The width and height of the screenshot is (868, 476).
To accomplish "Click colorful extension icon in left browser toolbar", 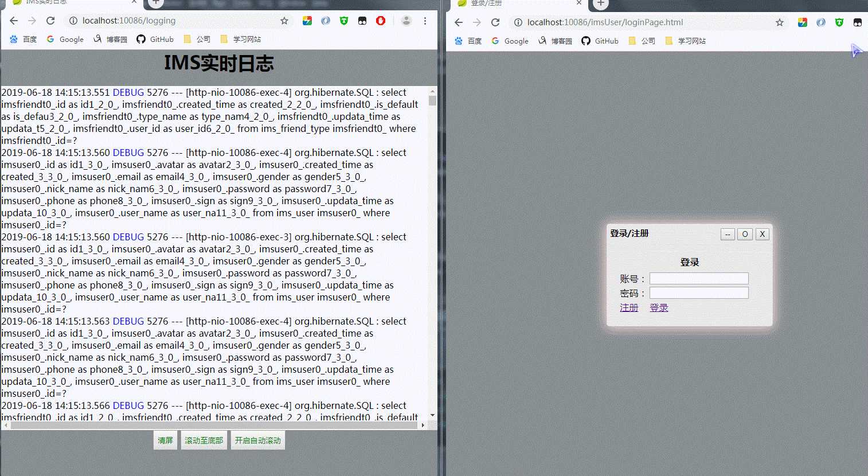I will click(x=307, y=21).
